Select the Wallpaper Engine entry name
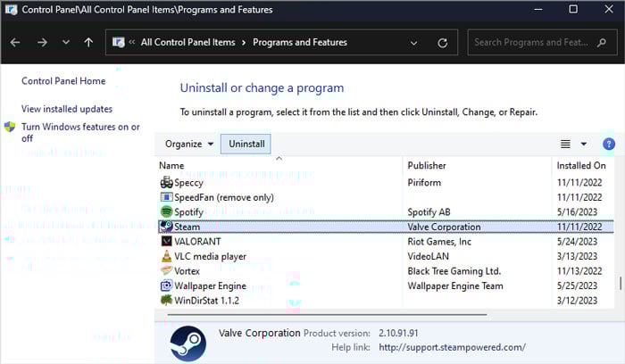The width and height of the screenshot is (625, 364). click(x=210, y=286)
